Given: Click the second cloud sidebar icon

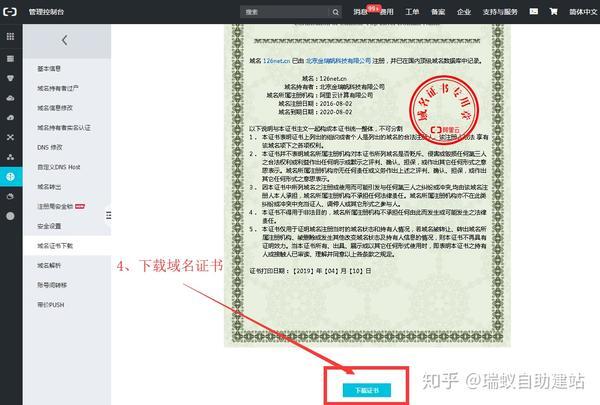Looking at the screenshot, I should coord(10,118).
